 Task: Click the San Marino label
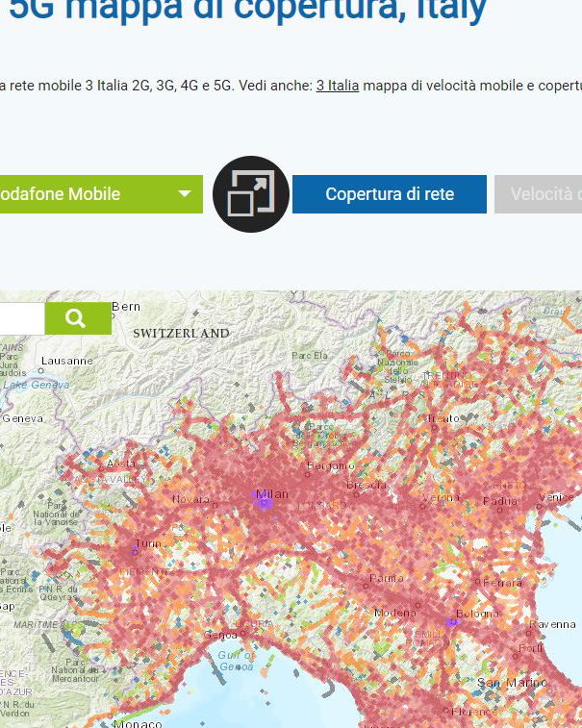click(x=513, y=683)
